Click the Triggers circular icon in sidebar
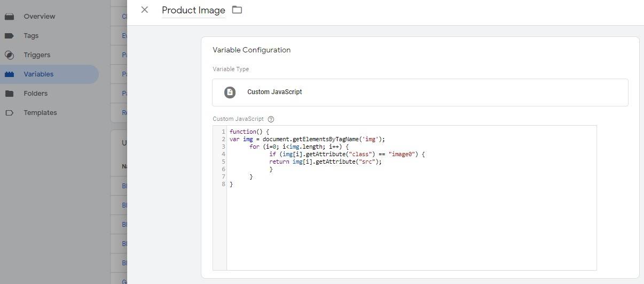This screenshot has width=644, height=284. click(9, 55)
